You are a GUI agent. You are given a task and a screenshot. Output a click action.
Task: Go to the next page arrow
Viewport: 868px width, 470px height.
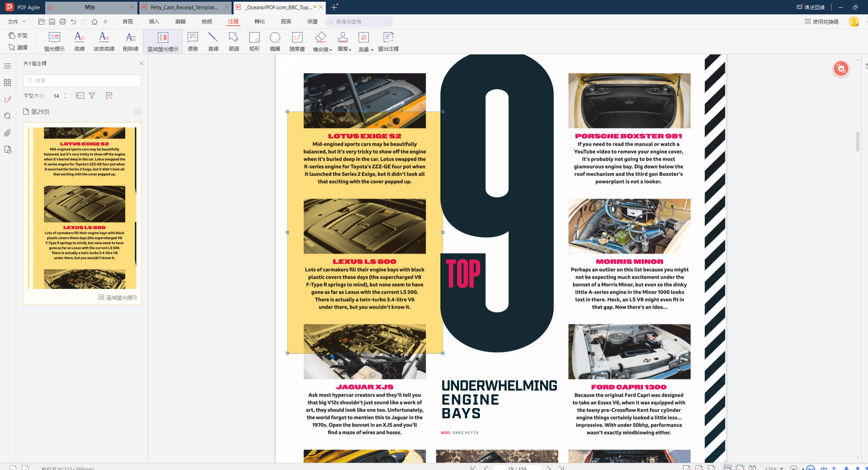pos(549,468)
